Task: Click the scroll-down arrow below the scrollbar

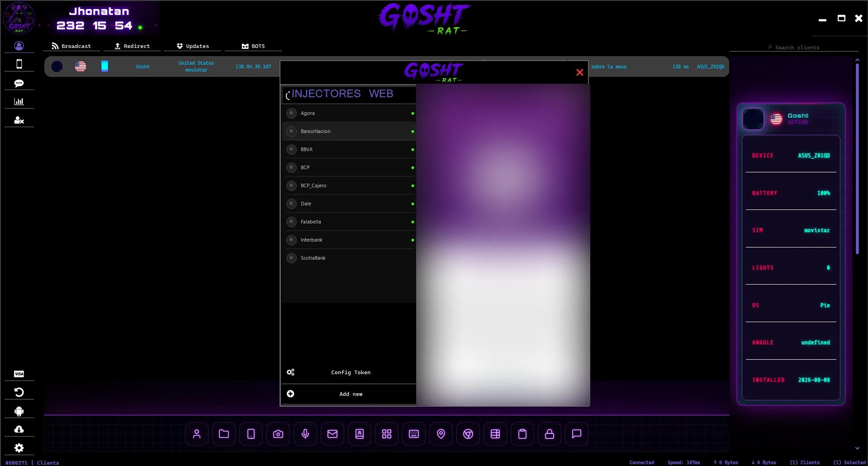Action: (x=857, y=448)
